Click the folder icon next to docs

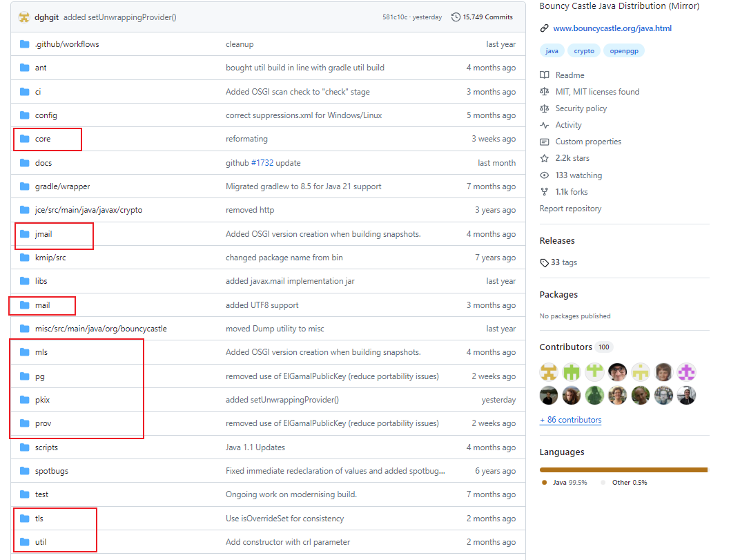[25, 163]
